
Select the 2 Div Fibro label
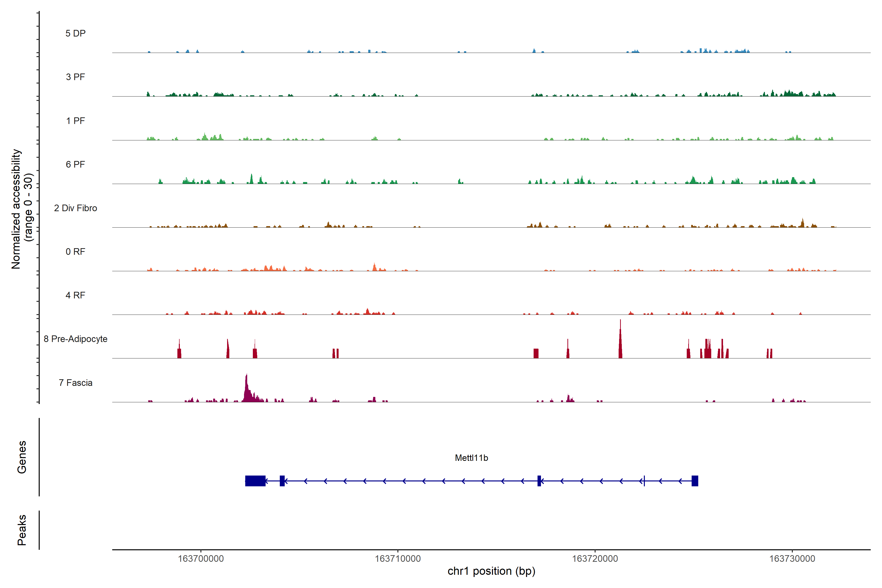[x=75, y=208]
